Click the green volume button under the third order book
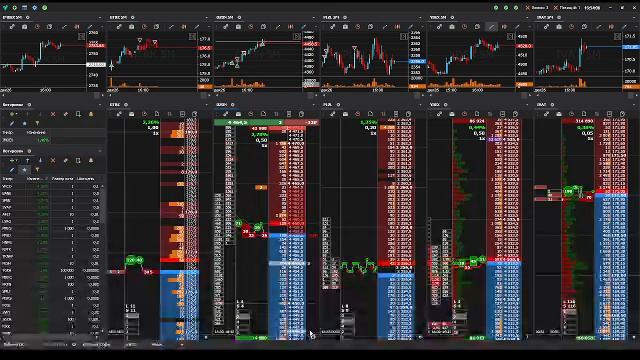The height and width of the screenshot is (360, 640). tap(252, 338)
